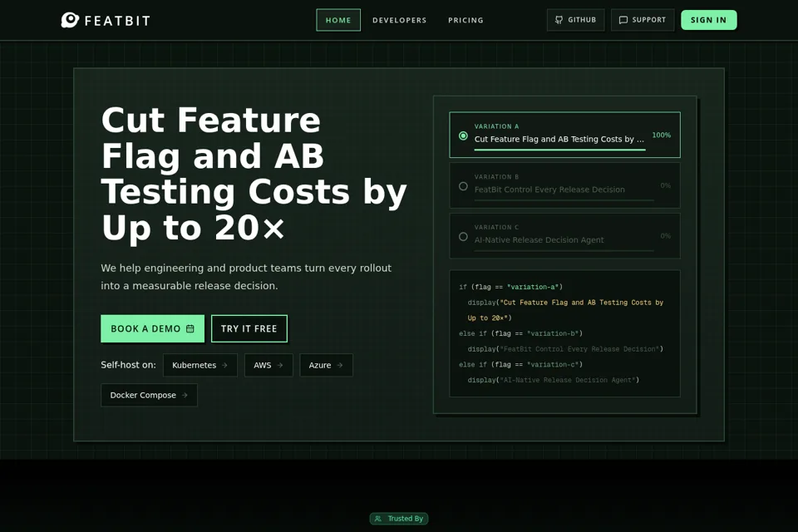798x532 pixels.
Task: Click the calendar icon in Book a Demo
Action: click(x=190, y=328)
